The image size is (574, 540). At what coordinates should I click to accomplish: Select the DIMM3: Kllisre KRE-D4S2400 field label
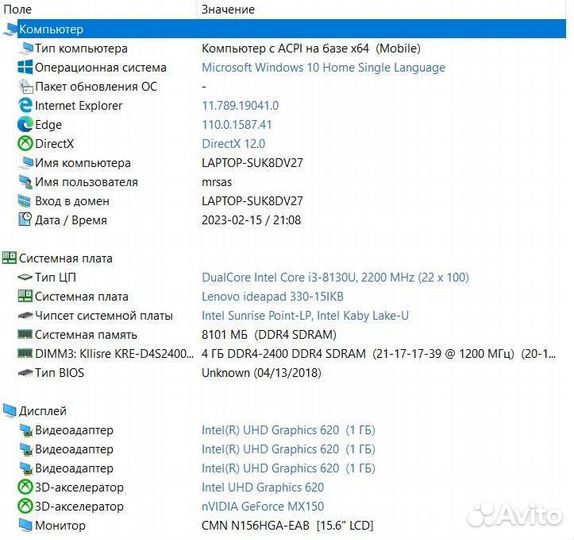114,354
